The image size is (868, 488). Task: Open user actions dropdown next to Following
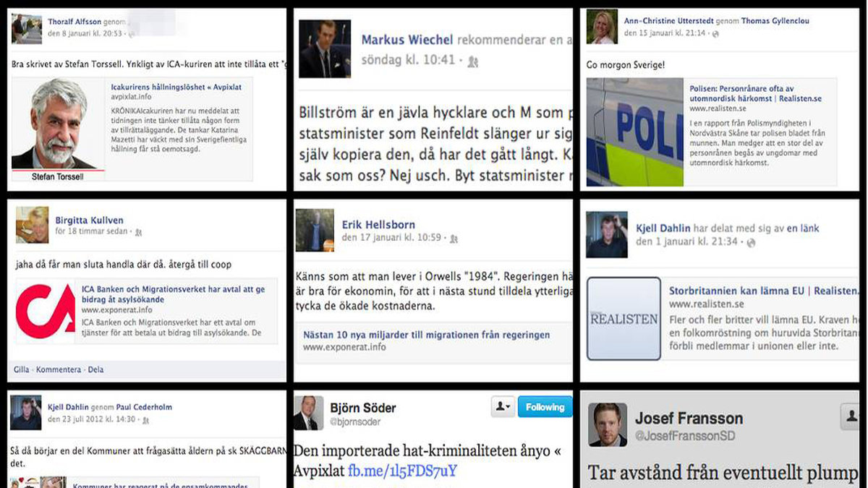point(503,407)
